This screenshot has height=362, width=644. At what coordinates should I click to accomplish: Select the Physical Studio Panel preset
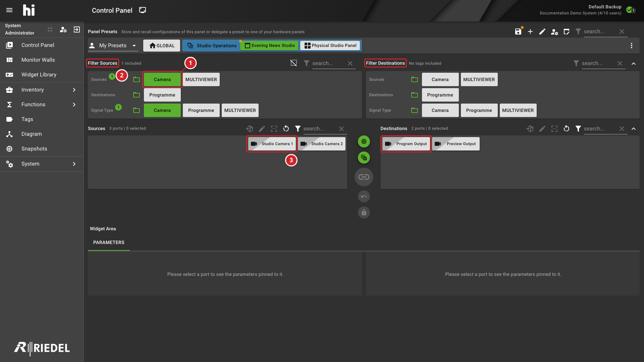click(x=330, y=46)
